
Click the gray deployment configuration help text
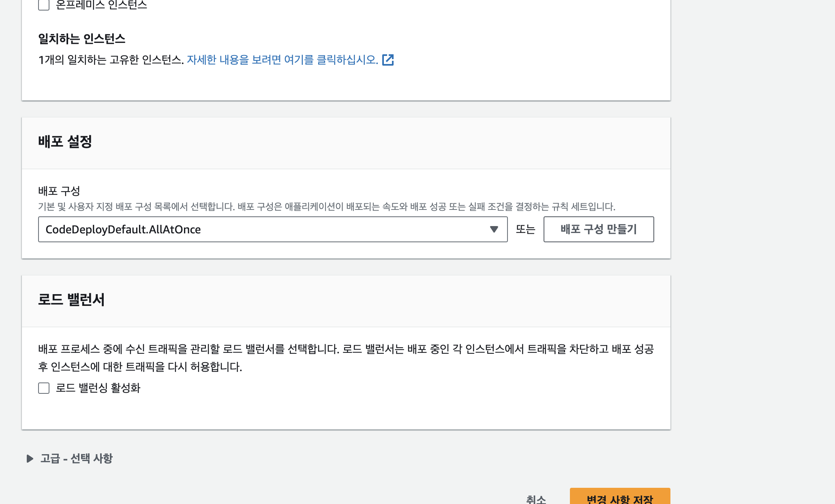pos(326,207)
